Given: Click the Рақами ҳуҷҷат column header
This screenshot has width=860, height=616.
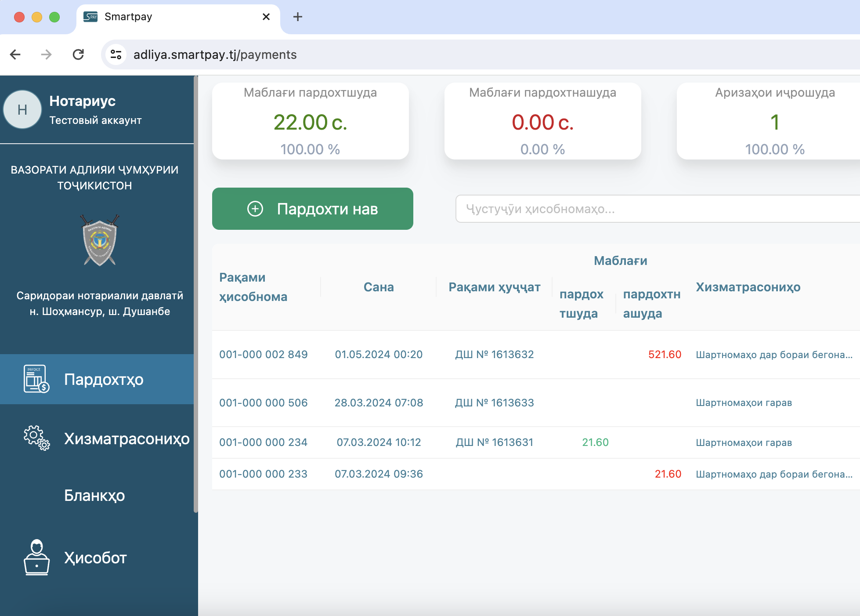Looking at the screenshot, I should 494,287.
